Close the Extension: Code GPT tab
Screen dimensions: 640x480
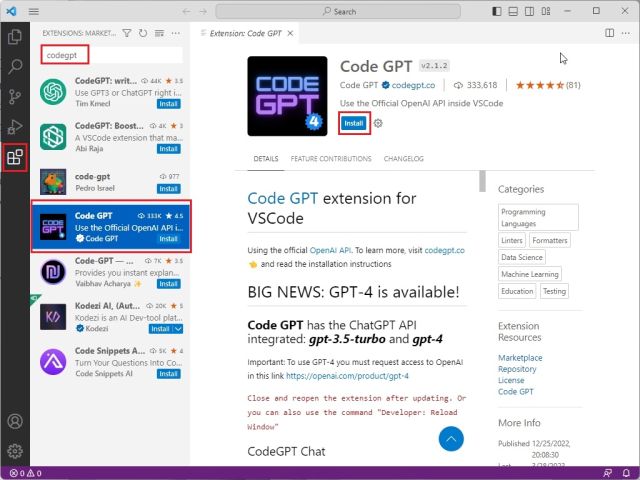coord(290,33)
